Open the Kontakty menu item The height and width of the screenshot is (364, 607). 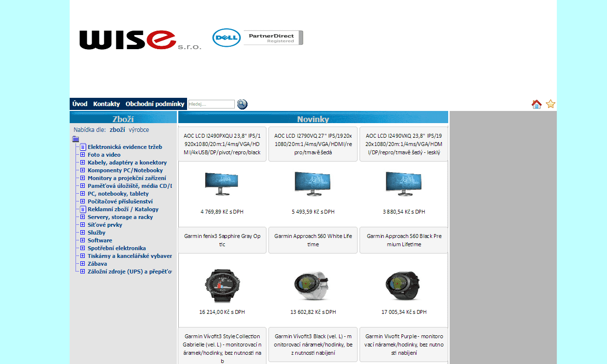107,104
